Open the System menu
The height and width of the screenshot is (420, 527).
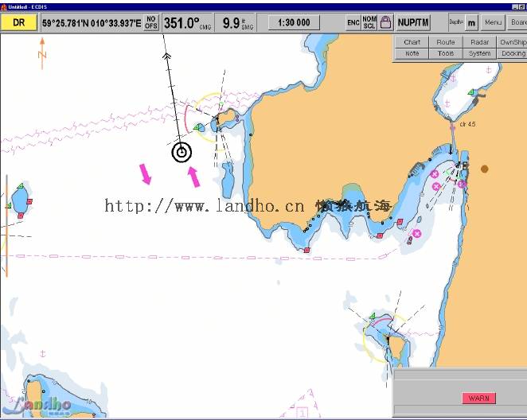coord(479,53)
